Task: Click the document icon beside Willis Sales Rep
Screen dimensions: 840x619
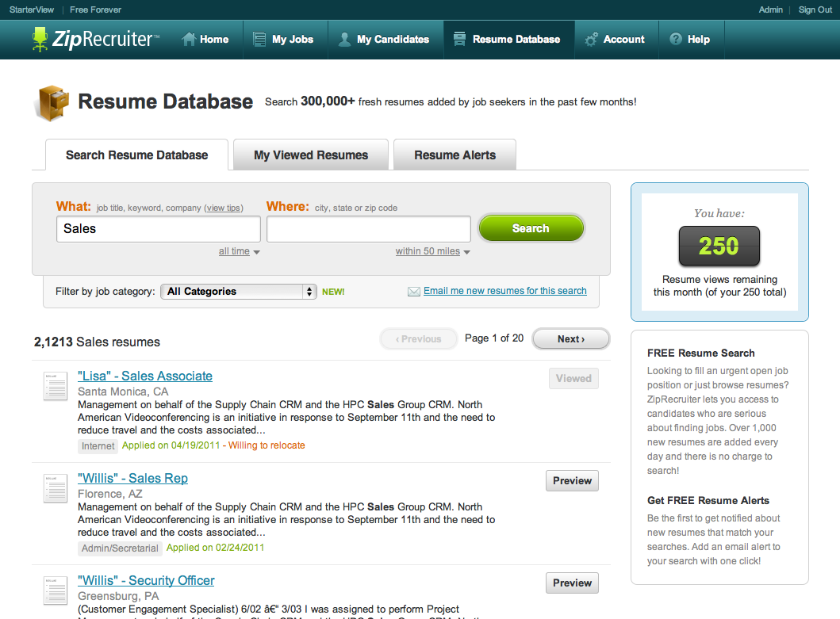Action: point(55,489)
